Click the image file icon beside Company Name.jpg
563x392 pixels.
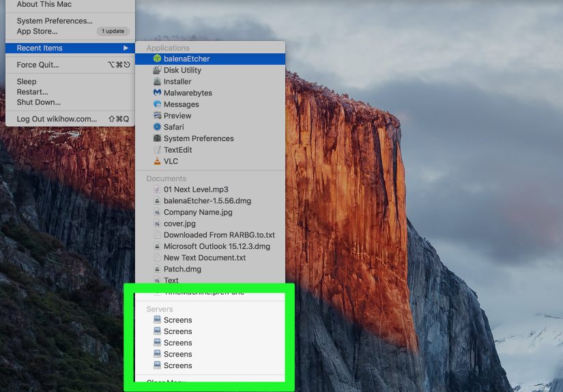click(156, 212)
